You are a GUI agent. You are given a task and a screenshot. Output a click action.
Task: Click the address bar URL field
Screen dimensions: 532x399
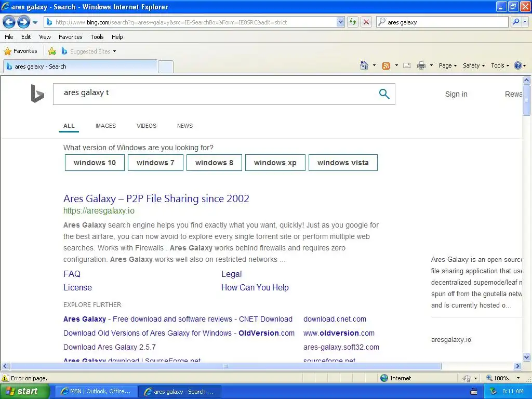tap(193, 22)
